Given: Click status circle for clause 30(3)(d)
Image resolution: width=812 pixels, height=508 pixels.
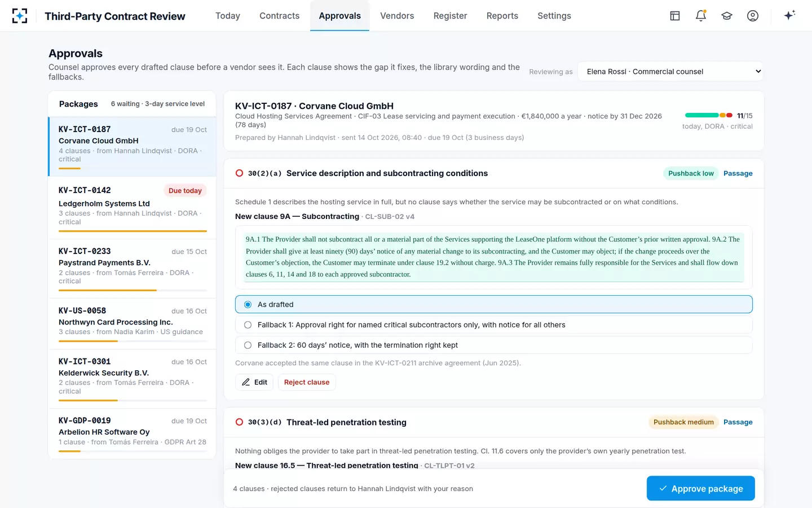Looking at the screenshot, I should click(239, 422).
